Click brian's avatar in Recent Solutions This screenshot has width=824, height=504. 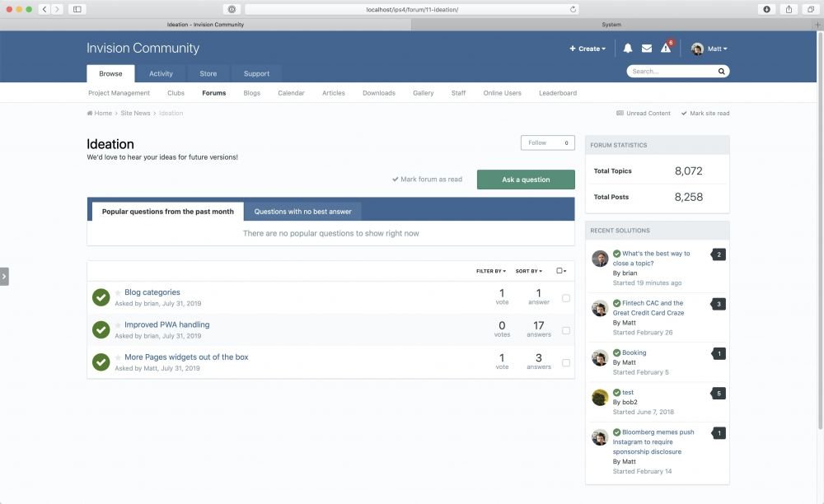[600, 259]
